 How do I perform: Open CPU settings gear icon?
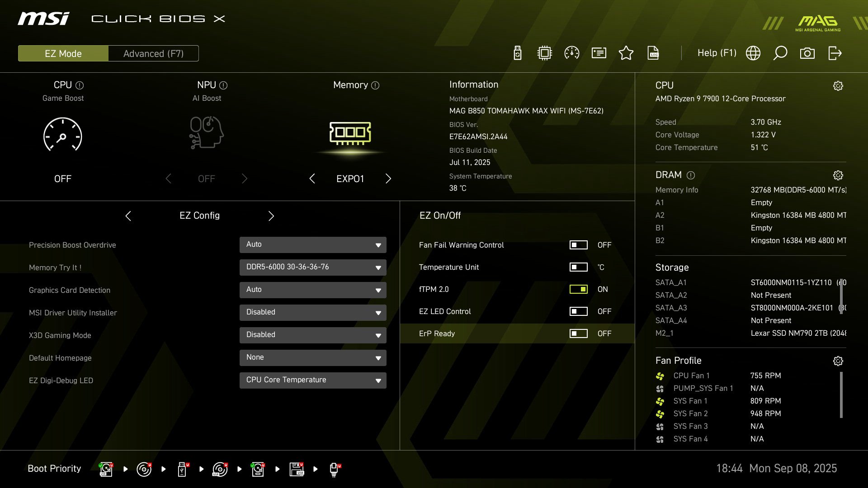point(838,86)
